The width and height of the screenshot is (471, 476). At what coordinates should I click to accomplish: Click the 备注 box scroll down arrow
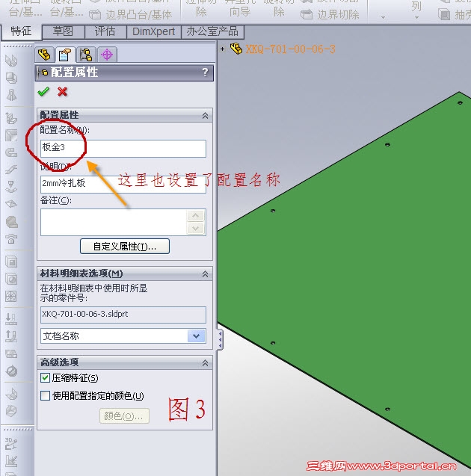196,229
